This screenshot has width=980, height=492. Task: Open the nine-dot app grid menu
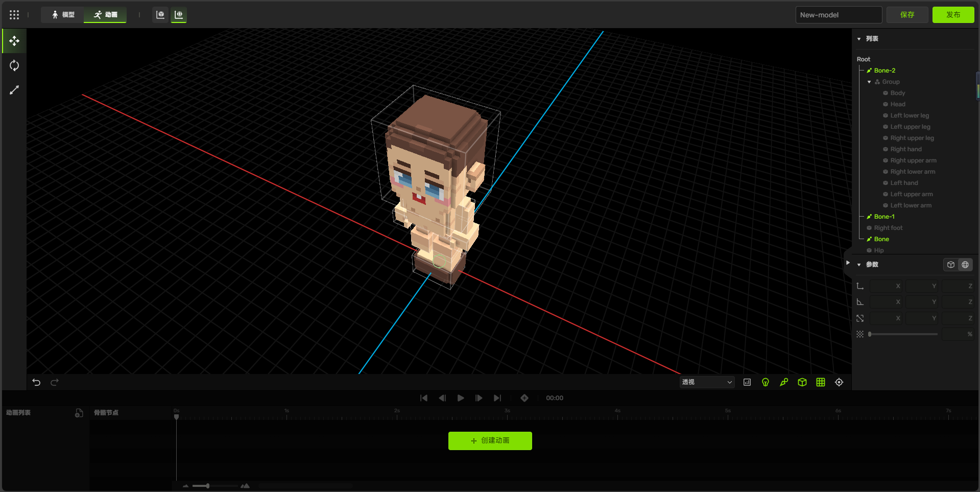(x=14, y=15)
